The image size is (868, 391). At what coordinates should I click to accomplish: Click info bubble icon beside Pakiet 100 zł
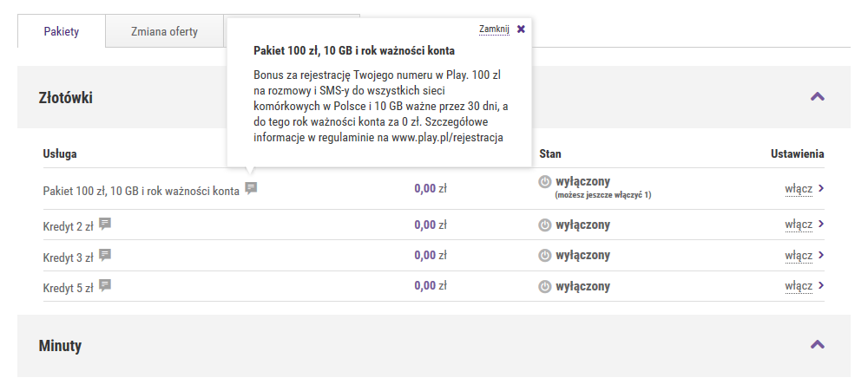[x=251, y=188]
